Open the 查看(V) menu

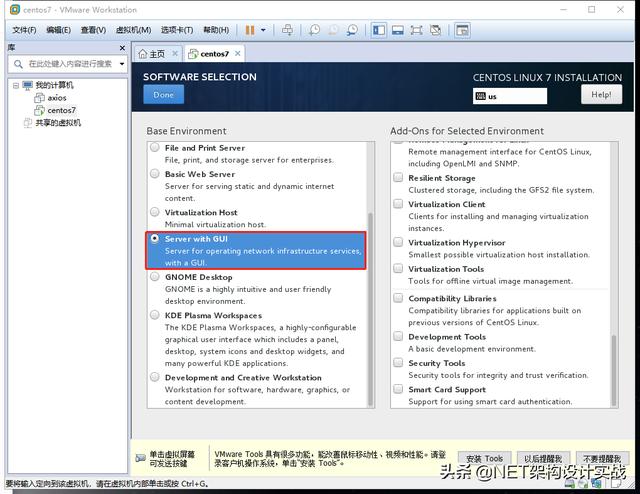[x=93, y=30]
